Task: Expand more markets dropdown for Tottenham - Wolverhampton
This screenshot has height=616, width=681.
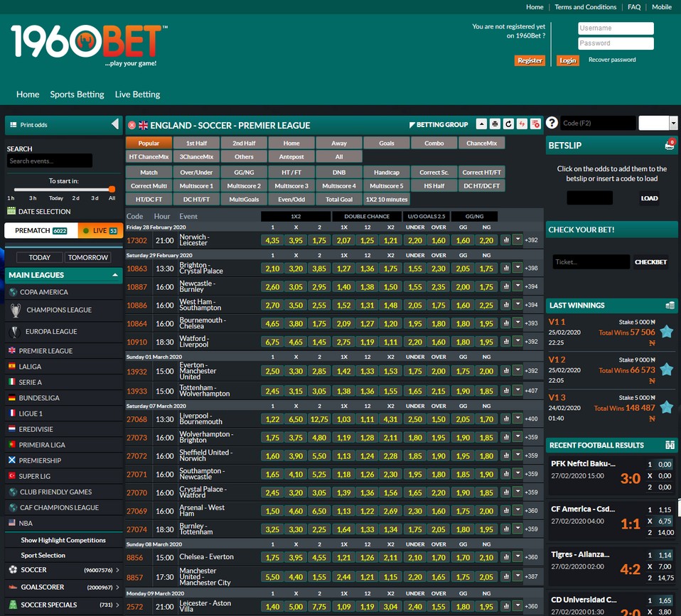Action: click(518, 390)
